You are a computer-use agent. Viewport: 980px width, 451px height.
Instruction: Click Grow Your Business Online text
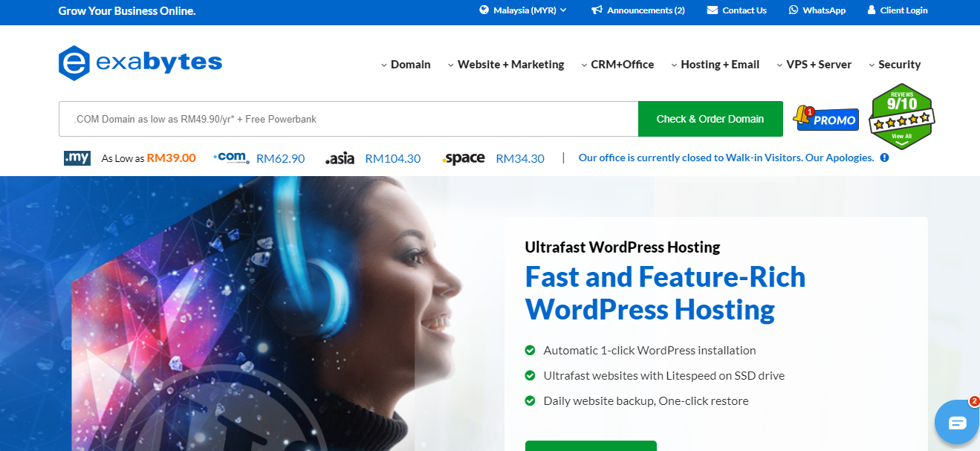(127, 11)
